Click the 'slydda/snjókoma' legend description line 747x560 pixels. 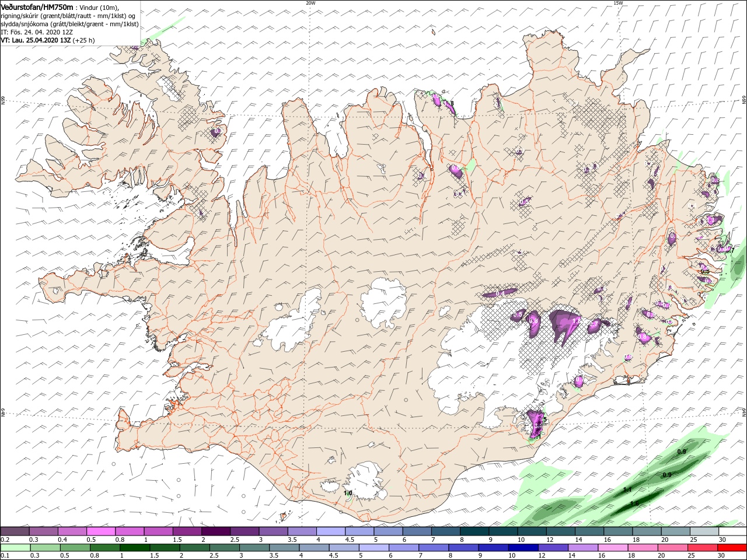(x=69, y=24)
